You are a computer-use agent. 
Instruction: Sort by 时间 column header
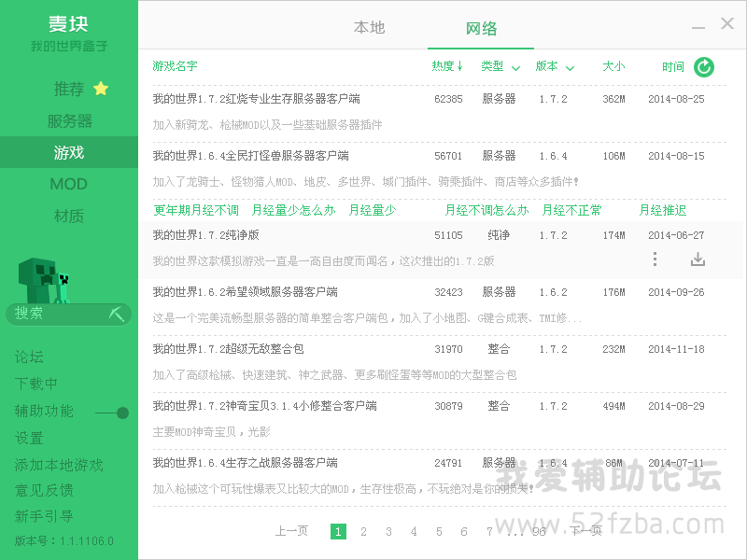(672, 66)
